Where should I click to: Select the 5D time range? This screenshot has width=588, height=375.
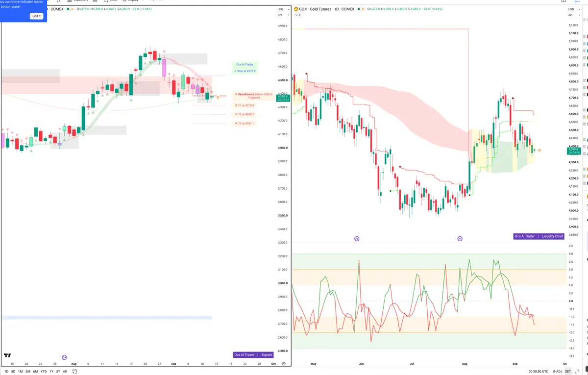coord(13,372)
